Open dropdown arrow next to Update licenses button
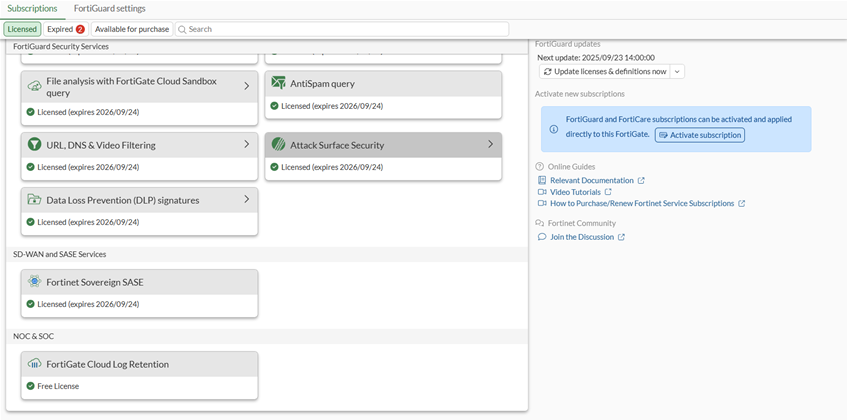 (677, 72)
